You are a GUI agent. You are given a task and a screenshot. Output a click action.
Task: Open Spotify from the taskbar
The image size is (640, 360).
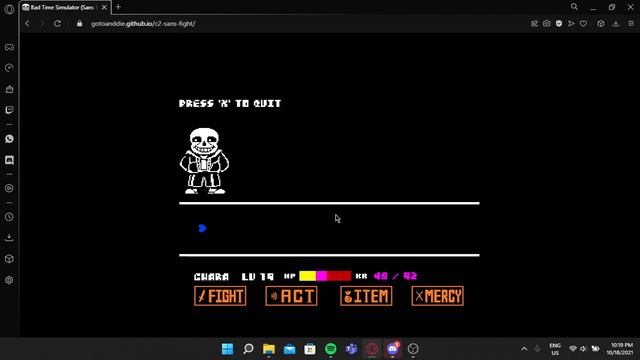[331, 349]
